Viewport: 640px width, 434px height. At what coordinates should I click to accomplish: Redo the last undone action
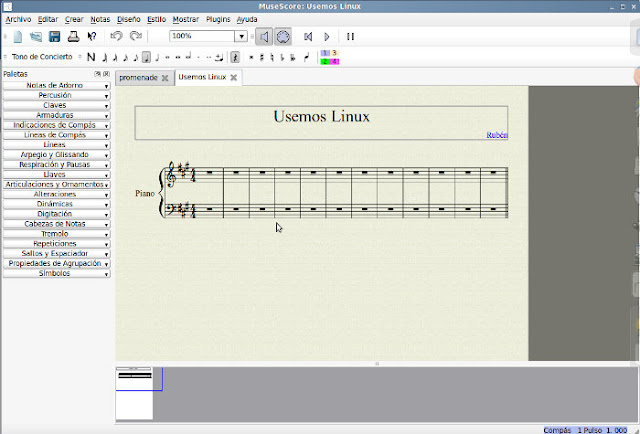click(136, 36)
